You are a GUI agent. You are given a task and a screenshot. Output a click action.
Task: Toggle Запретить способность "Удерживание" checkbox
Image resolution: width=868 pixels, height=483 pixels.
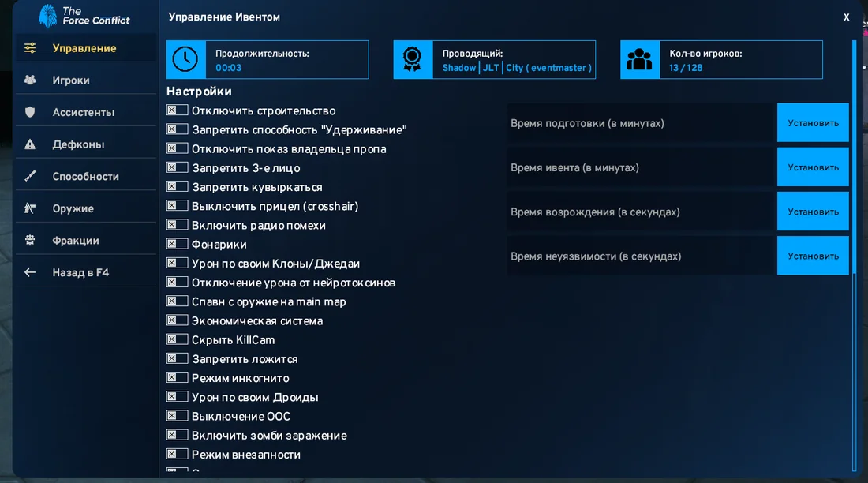pyautogui.click(x=177, y=129)
